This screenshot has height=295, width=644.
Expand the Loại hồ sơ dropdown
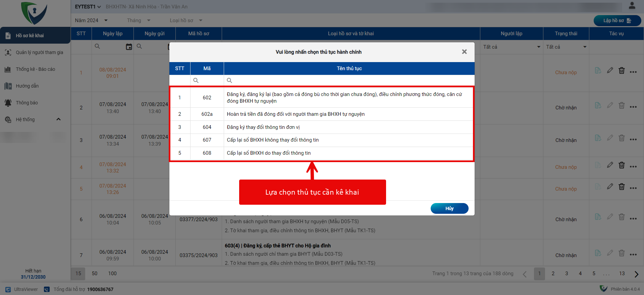tap(186, 20)
